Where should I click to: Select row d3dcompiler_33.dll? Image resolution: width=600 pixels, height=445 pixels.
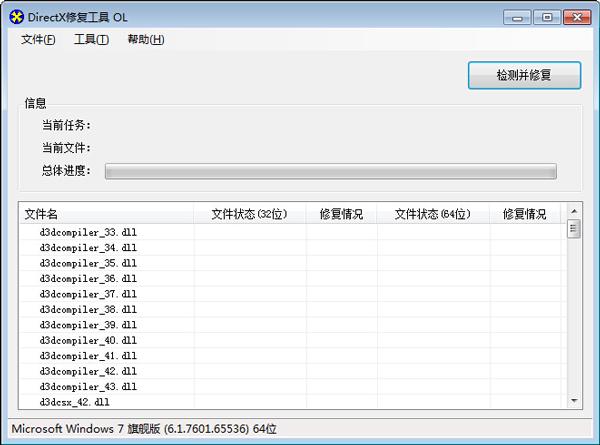[x=293, y=232]
